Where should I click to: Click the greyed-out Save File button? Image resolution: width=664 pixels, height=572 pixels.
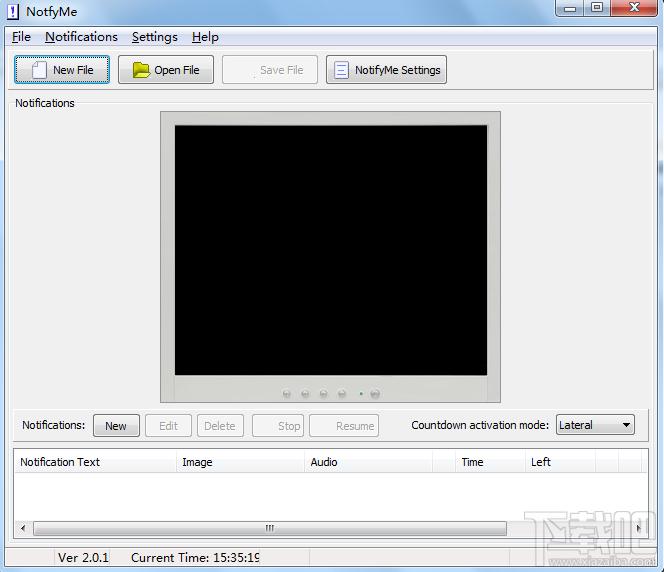click(x=270, y=69)
